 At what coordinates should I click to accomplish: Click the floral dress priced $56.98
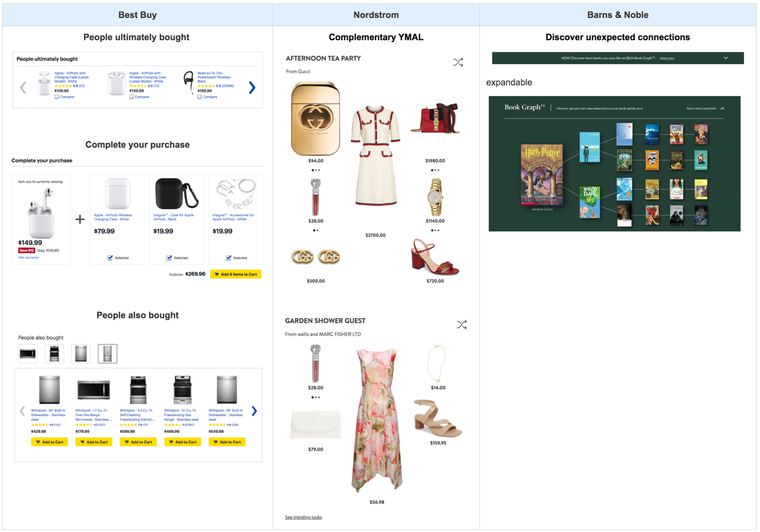(x=377, y=421)
